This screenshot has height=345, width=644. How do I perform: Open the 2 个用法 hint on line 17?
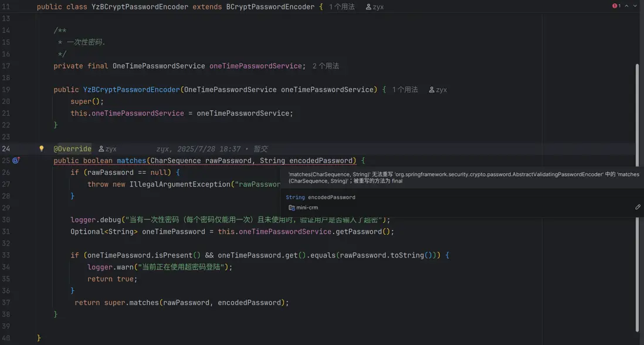coord(326,66)
